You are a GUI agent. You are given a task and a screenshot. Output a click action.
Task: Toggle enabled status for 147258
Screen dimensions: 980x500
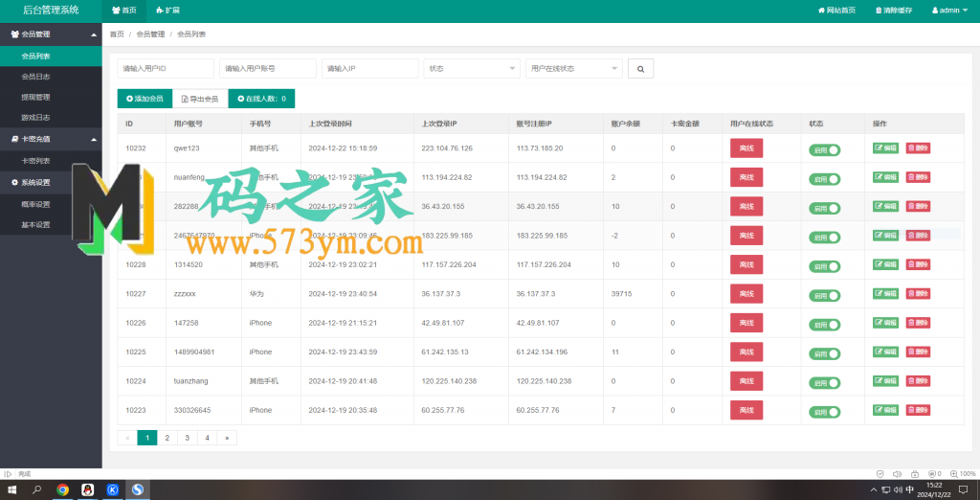[824, 325]
